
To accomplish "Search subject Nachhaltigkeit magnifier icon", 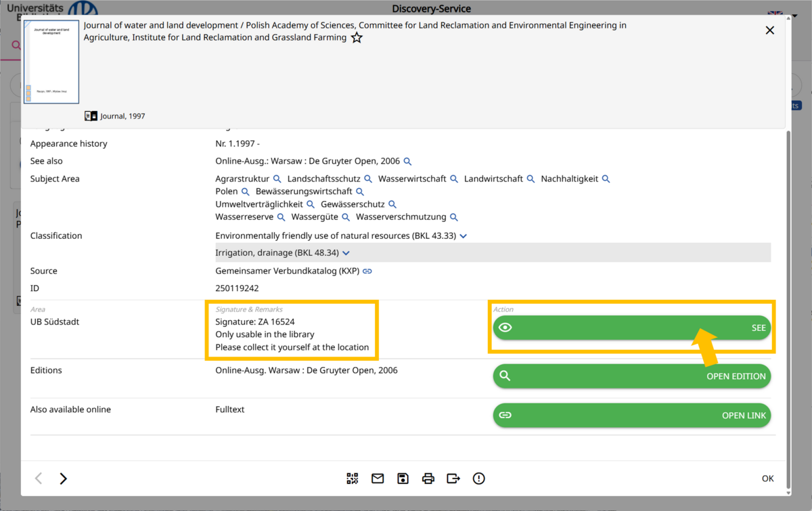I will coord(606,179).
